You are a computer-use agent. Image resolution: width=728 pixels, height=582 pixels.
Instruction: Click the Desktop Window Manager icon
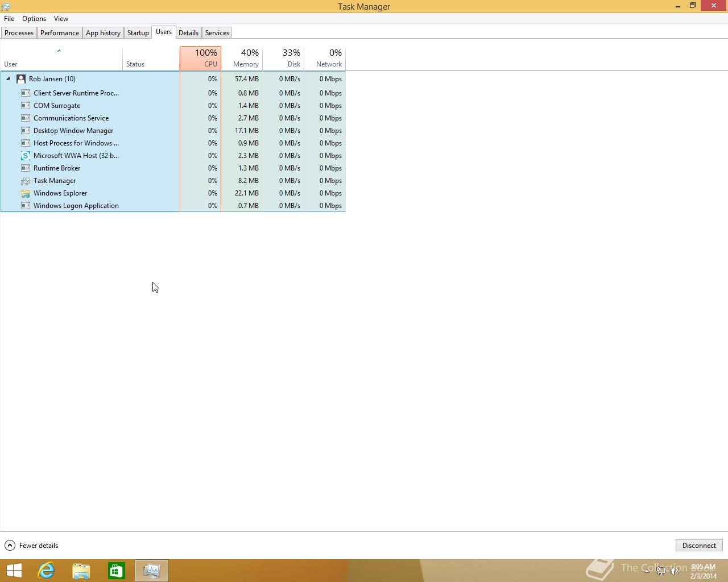click(26, 131)
